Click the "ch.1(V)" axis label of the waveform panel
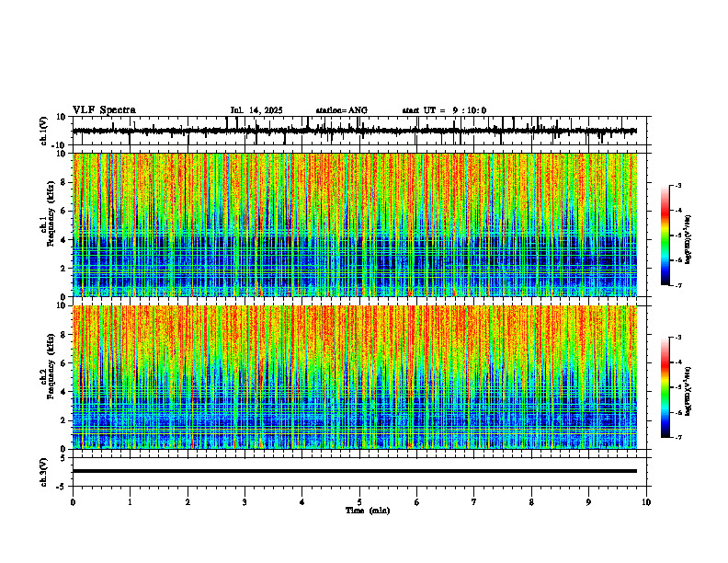This screenshot has height=563, width=728. pyautogui.click(x=44, y=131)
